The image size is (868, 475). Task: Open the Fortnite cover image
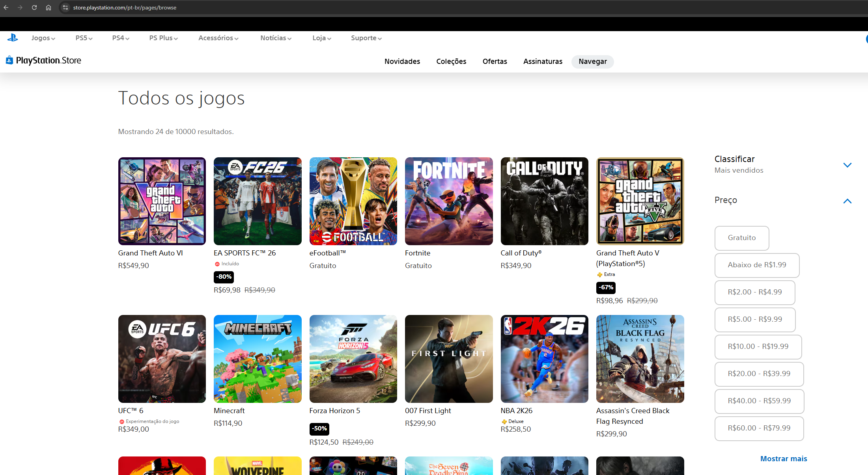click(x=449, y=201)
